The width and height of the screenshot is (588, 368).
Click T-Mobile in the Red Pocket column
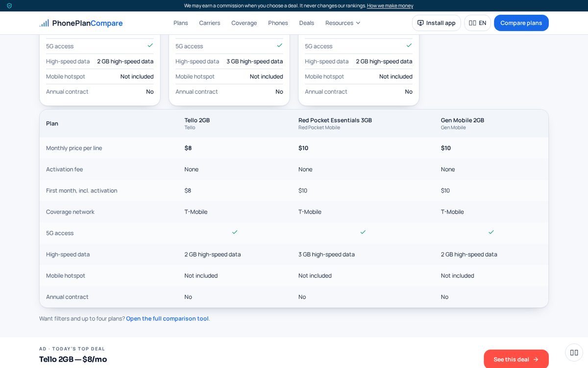(310, 212)
